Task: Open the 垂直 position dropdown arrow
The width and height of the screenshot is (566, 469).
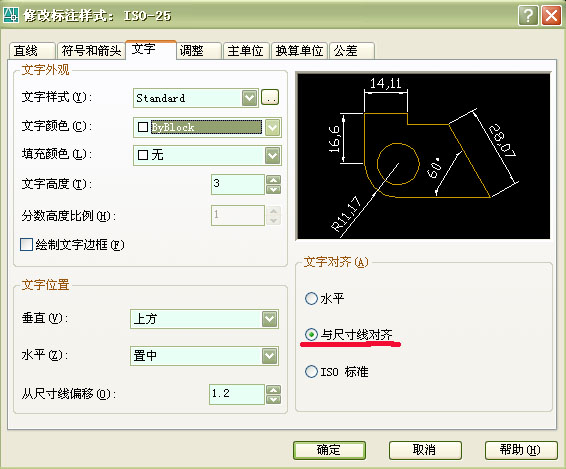Action: click(x=270, y=319)
